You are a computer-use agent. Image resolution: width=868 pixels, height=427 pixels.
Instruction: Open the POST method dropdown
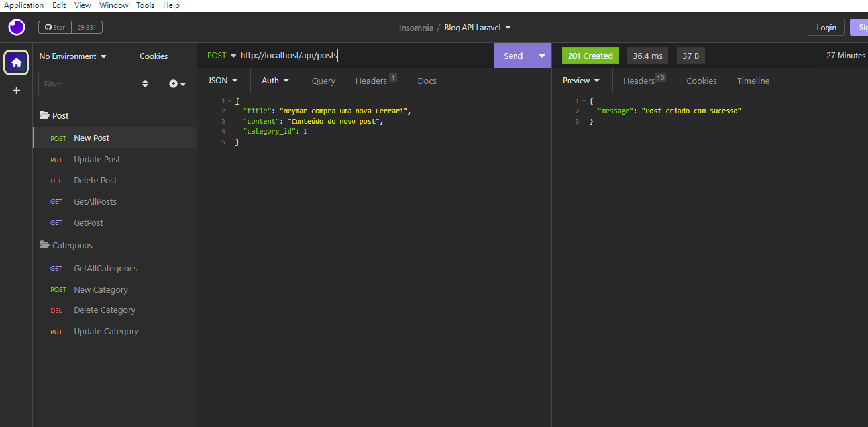pos(221,56)
